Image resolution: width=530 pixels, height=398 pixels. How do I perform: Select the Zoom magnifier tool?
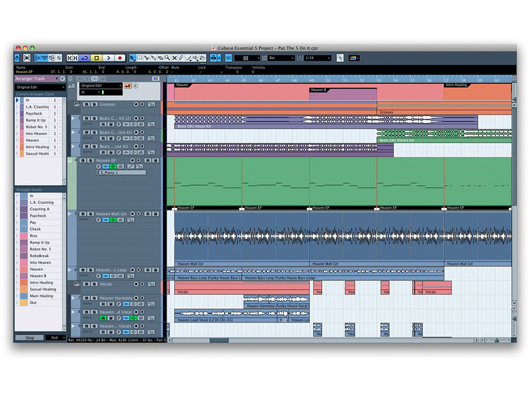tap(167, 58)
